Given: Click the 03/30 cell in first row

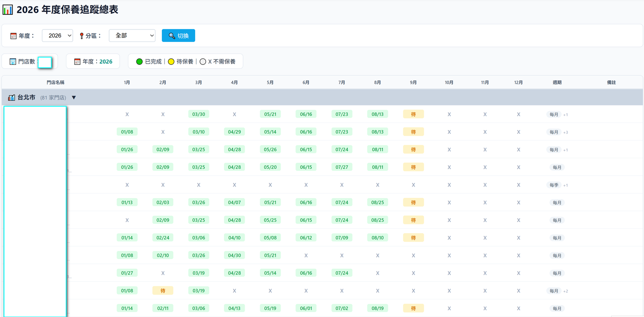Looking at the screenshot, I should click(x=198, y=114).
